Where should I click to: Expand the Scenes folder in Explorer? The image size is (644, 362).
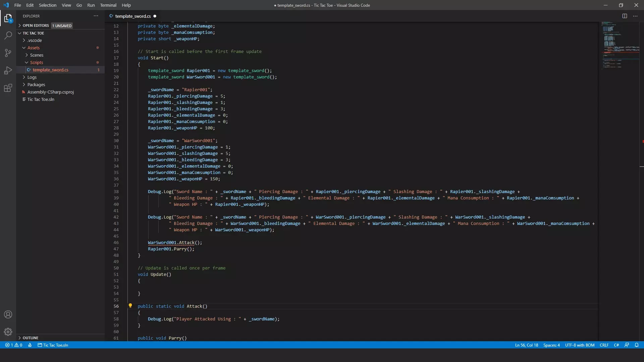pos(36,55)
